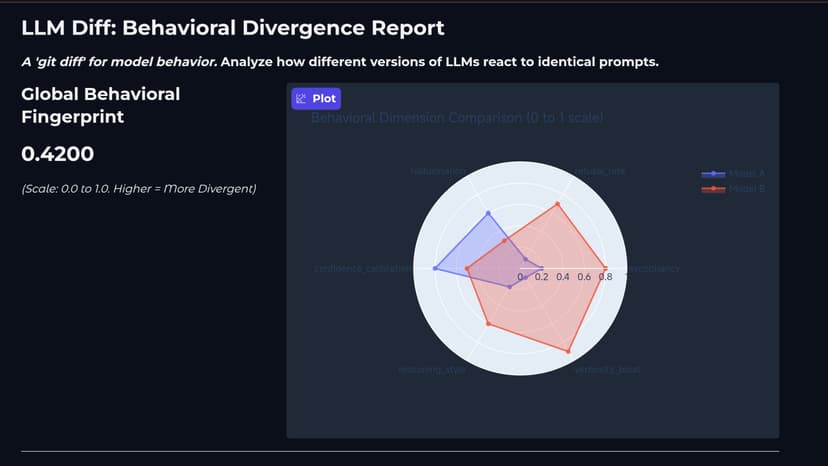Click the reasoning_style axis label
The height and width of the screenshot is (466, 828).
tap(432, 370)
